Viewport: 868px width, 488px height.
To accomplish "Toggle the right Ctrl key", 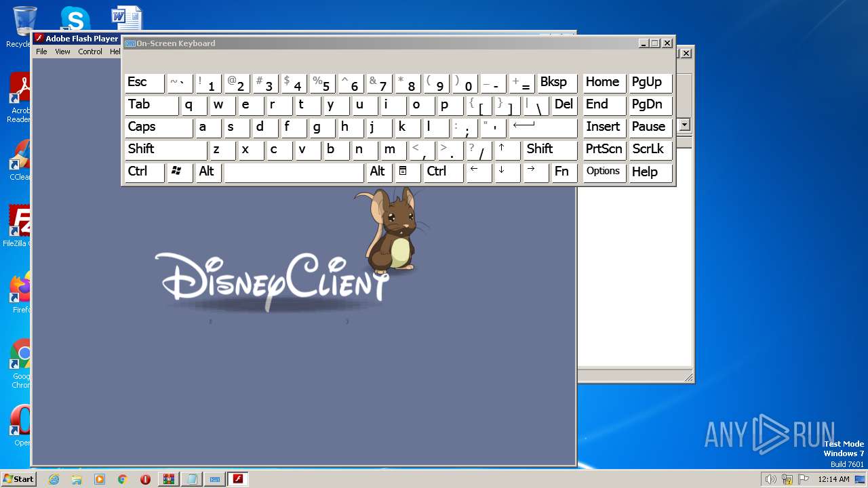I will tap(443, 172).
